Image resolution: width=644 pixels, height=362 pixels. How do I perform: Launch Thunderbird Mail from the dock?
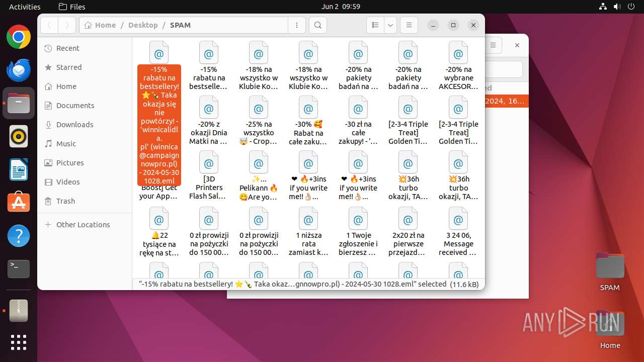[19, 70]
